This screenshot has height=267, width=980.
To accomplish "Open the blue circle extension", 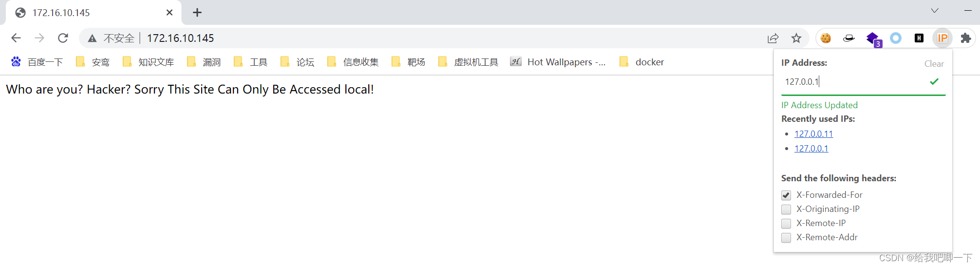I will (896, 38).
